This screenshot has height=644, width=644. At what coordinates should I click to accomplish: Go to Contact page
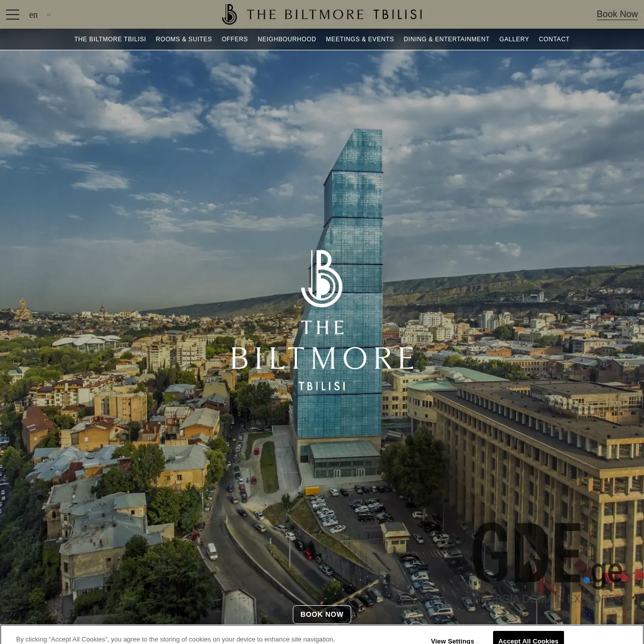[554, 39]
